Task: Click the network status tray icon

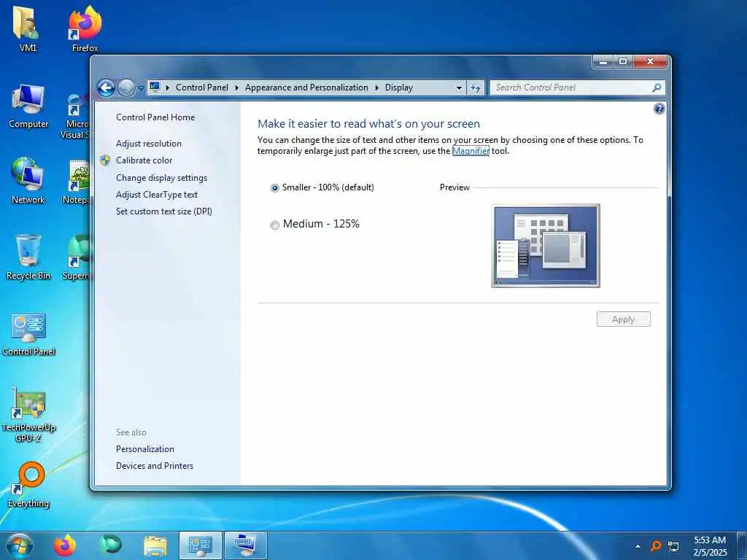Action: pos(673,546)
